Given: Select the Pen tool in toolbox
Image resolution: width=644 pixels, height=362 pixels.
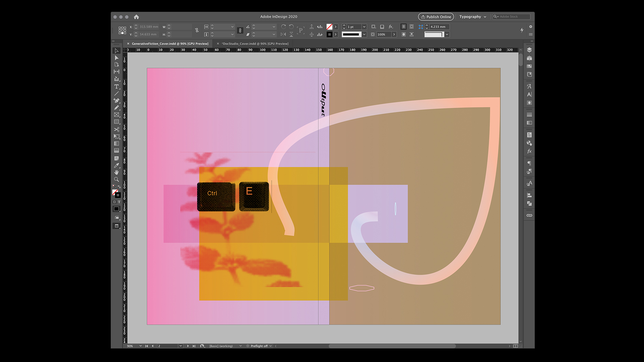Looking at the screenshot, I should pyautogui.click(x=116, y=101).
